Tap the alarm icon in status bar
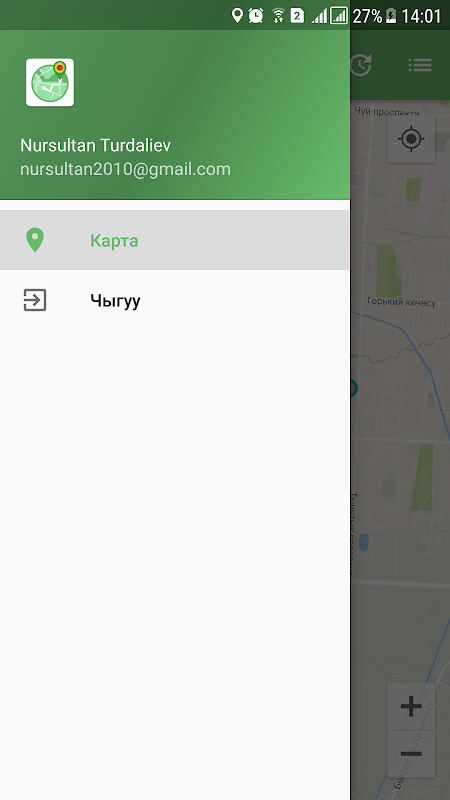 click(256, 16)
